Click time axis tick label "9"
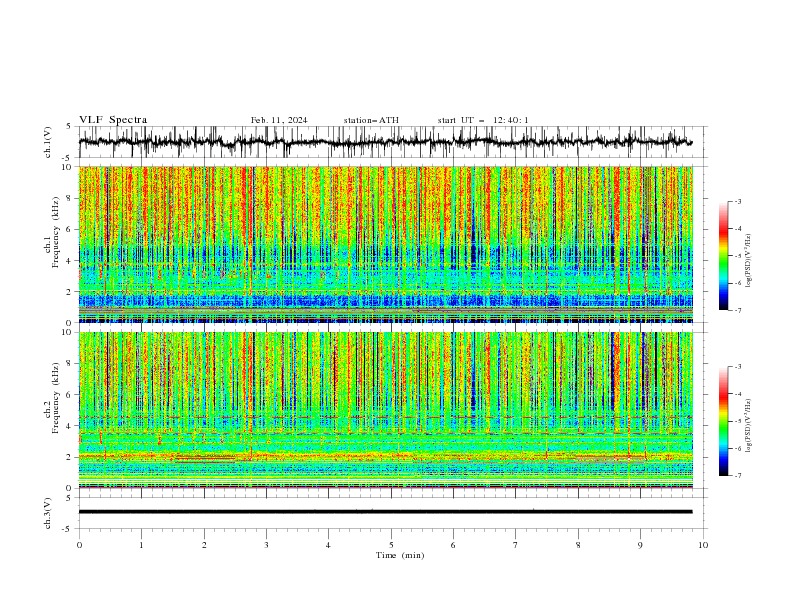 (640, 545)
